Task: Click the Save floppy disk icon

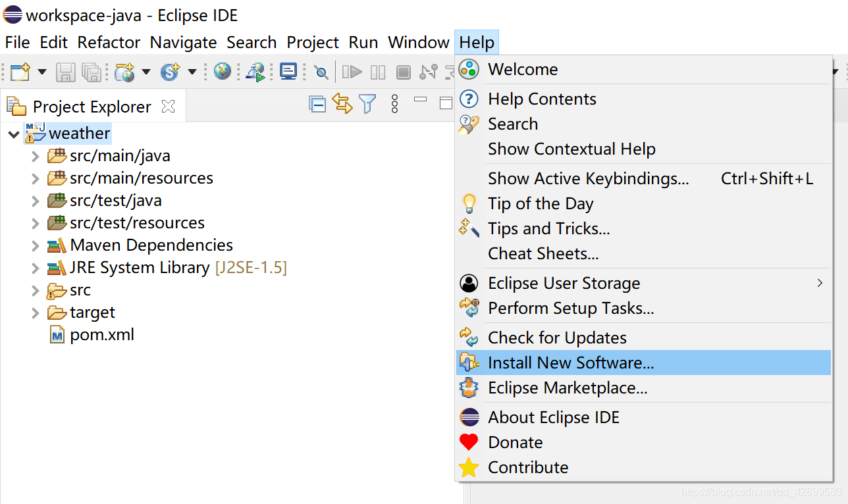Action: pyautogui.click(x=65, y=72)
